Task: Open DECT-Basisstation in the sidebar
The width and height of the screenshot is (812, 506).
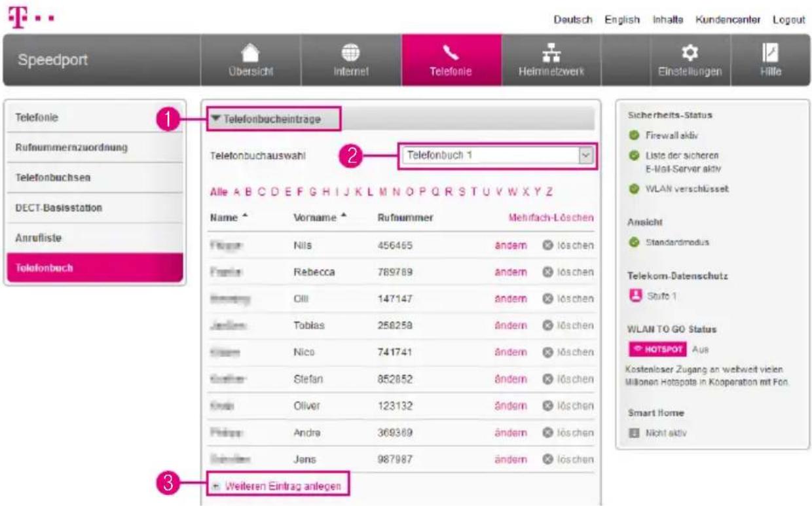Action: pyautogui.click(x=94, y=208)
